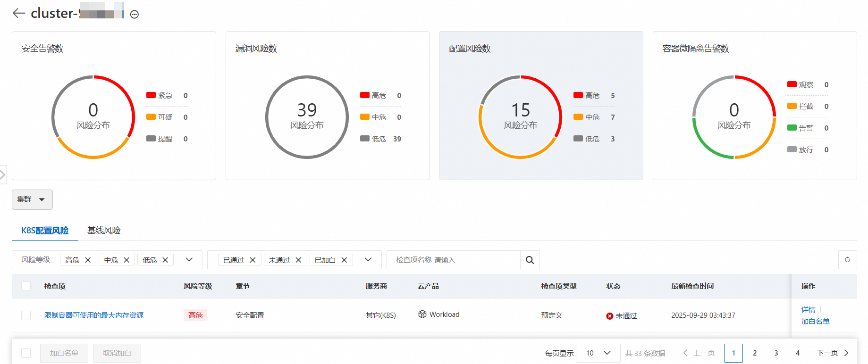Click the 配置风险数 donut chart showing 15
The image size is (868, 364).
point(521,117)
